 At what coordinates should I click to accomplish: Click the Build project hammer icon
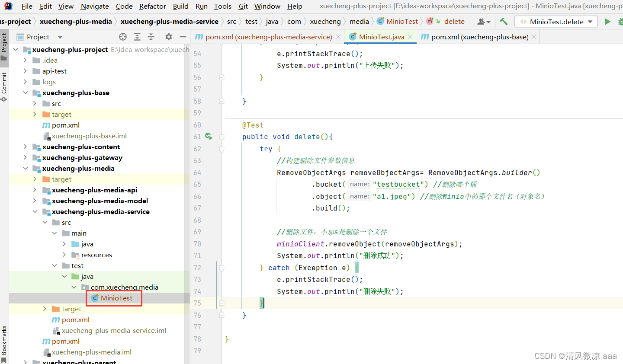(x=504, y=21)
